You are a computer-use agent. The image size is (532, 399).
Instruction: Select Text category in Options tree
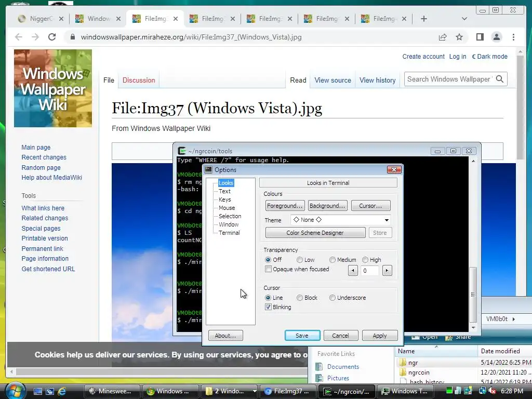[224, 191]
